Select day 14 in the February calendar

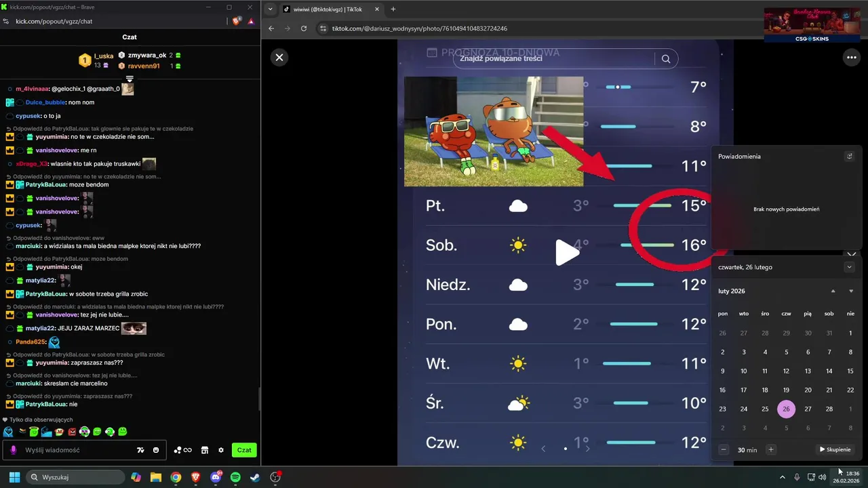(829, 371)
